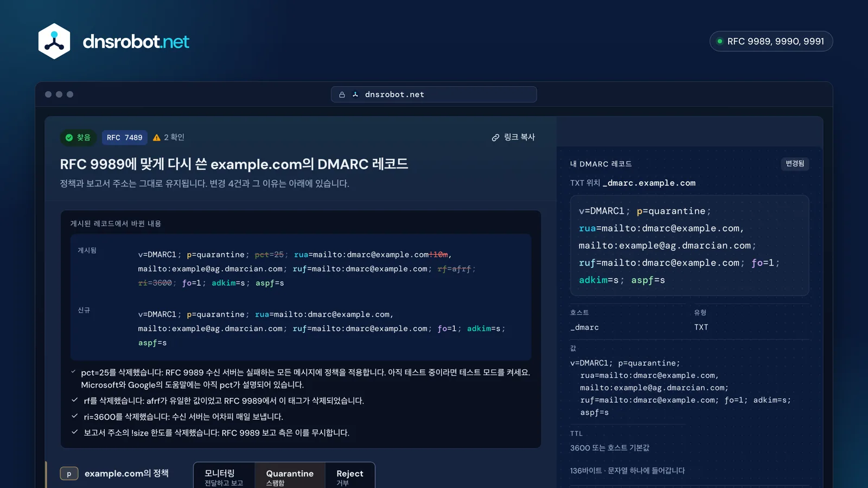868x488 pixels.
Task: Click checkmark icon beside 보고서 주소의 !size
Action: click(74, 432)
